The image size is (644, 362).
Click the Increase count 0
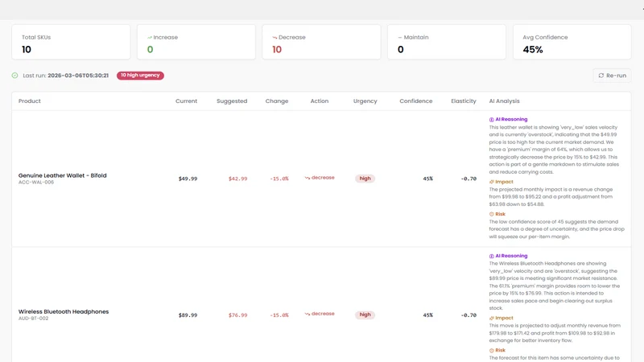tap(150, 50)
